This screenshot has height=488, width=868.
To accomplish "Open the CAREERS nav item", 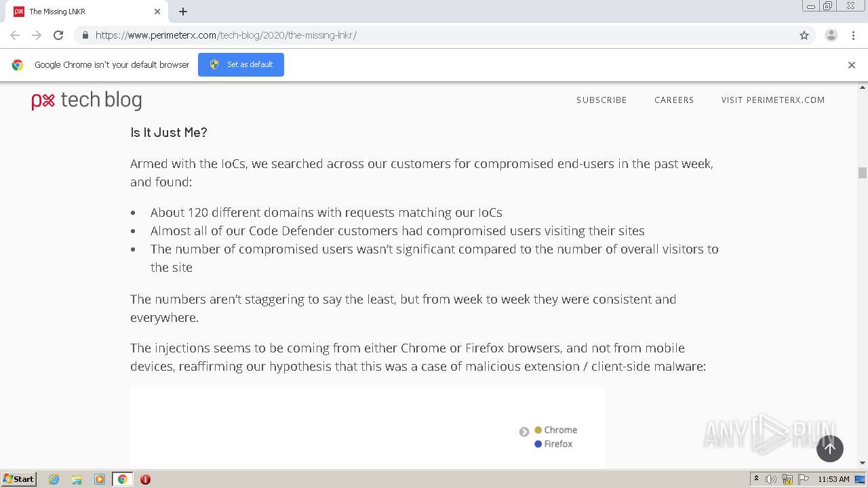I will pos(674,100).
